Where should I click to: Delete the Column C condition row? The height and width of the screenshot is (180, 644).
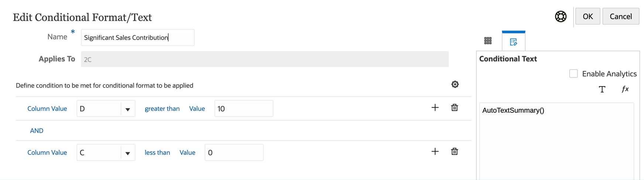455,152
